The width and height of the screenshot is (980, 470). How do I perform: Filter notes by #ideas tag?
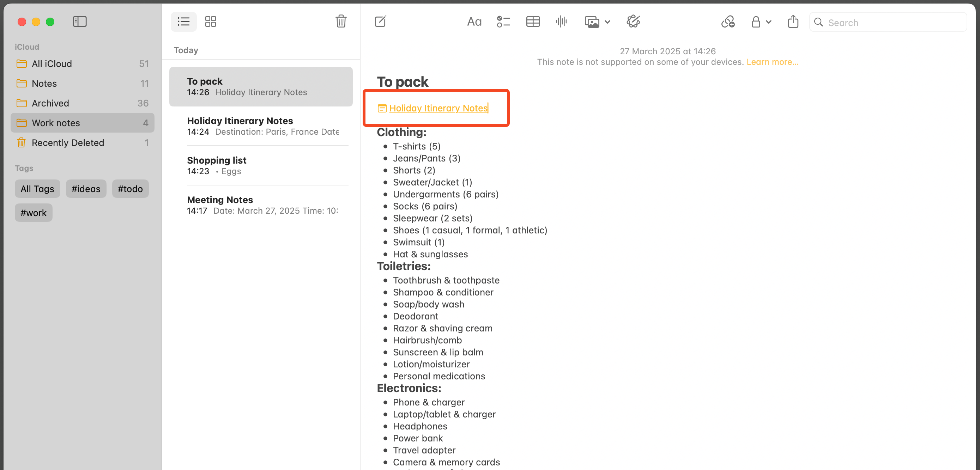[x=86, y=189]
